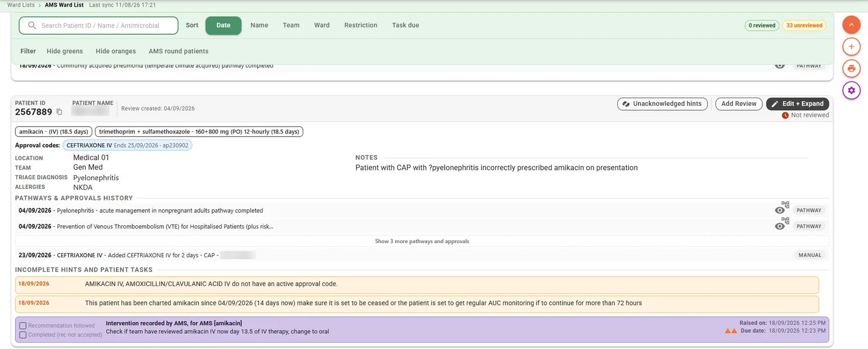868x349 pixels.
Task: Click the Edit + Expand button
Action: point(797,104)
